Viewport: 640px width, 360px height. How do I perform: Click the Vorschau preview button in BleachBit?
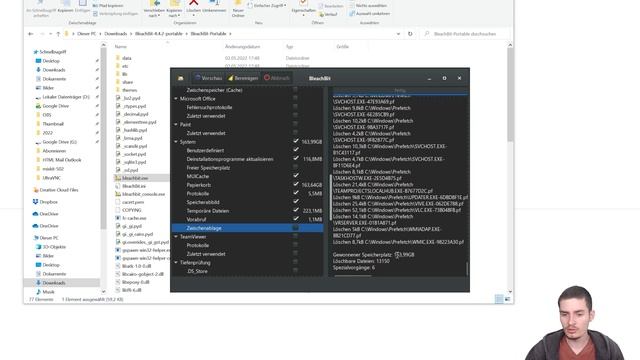[208, 78]
